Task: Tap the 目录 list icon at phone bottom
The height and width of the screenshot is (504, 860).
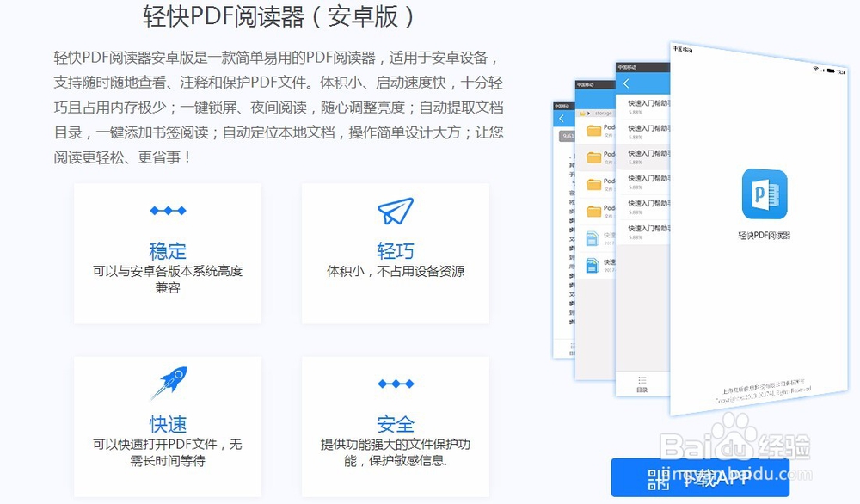Action: 642,379
